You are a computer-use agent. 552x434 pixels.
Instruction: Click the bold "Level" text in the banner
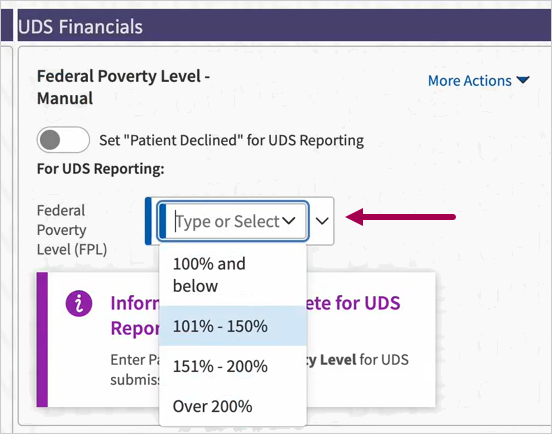[338, 360]
